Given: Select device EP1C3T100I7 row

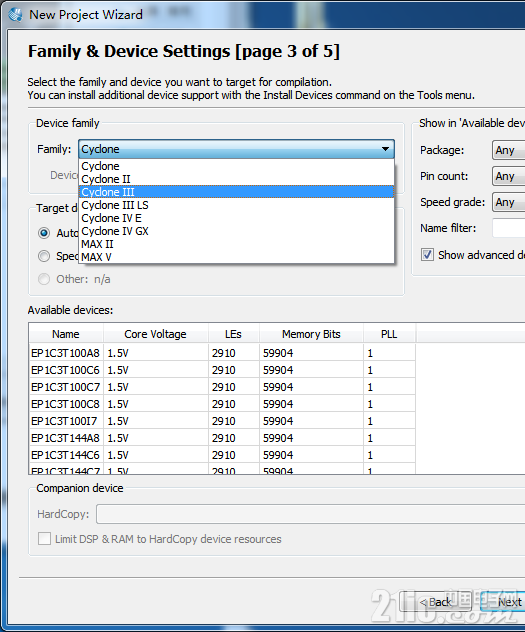Looking at the screenshot, I should click(x=222, y=421).
